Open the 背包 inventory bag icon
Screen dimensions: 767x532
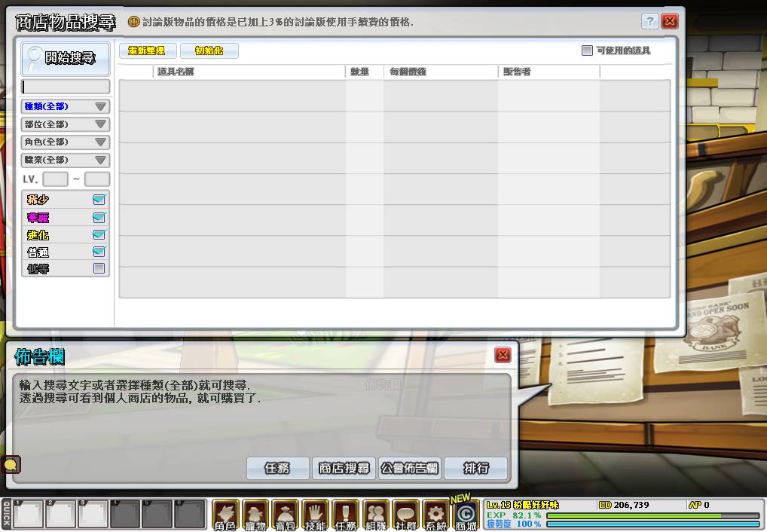286,515
